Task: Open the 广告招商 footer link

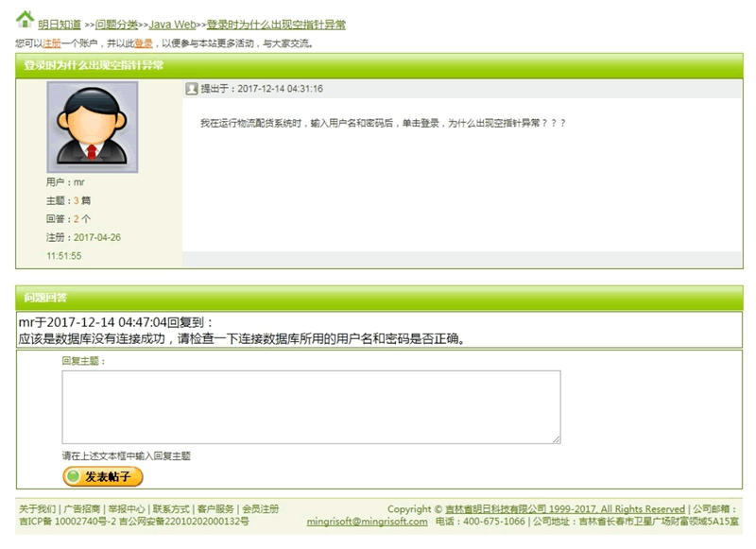Action: click(x=82, y=508)
